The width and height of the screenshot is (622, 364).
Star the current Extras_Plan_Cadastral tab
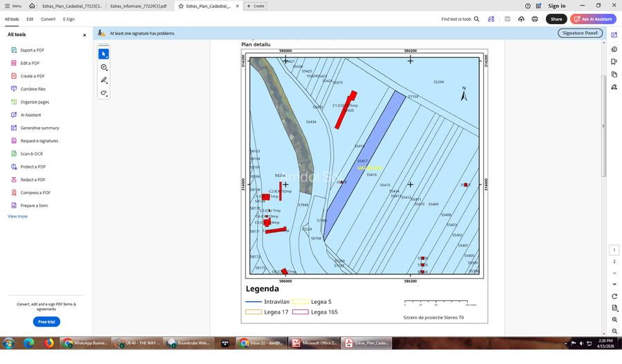pyautogui.click(x=181, y=6)
